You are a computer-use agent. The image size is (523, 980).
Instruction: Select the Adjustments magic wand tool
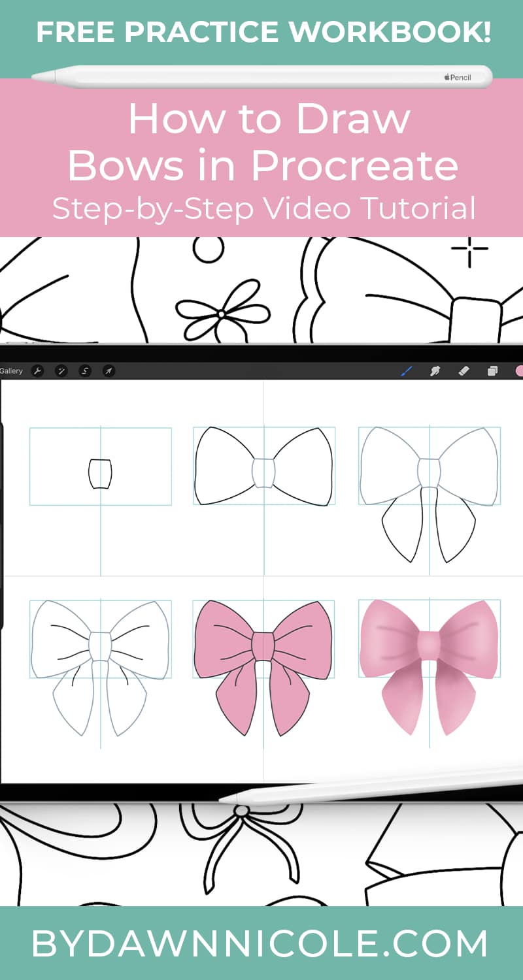[x=60, y=370]
